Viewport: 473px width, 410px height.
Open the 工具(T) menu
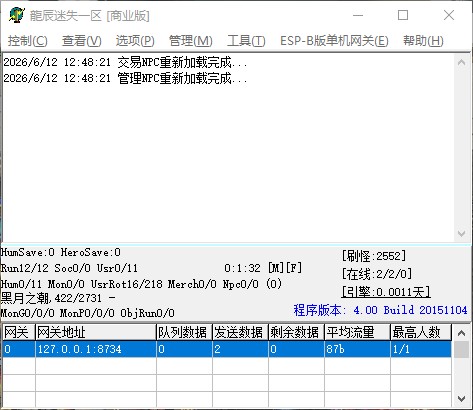(x=246, y=41)
